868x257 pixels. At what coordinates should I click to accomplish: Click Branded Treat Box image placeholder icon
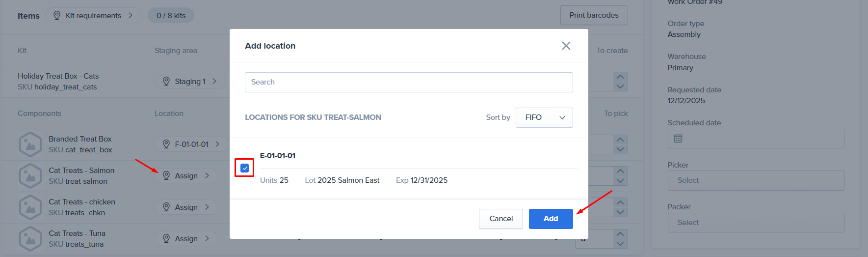[30, 144]
